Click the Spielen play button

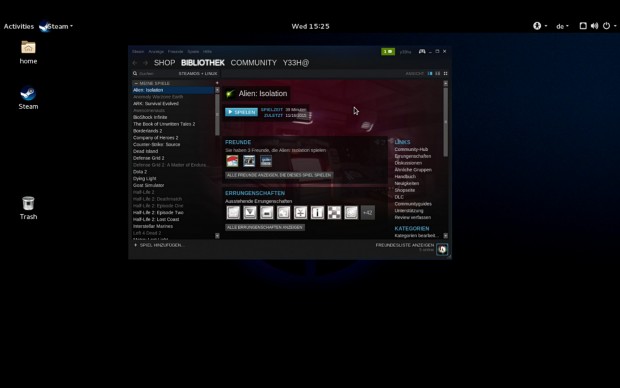click(x=241, y=112)
